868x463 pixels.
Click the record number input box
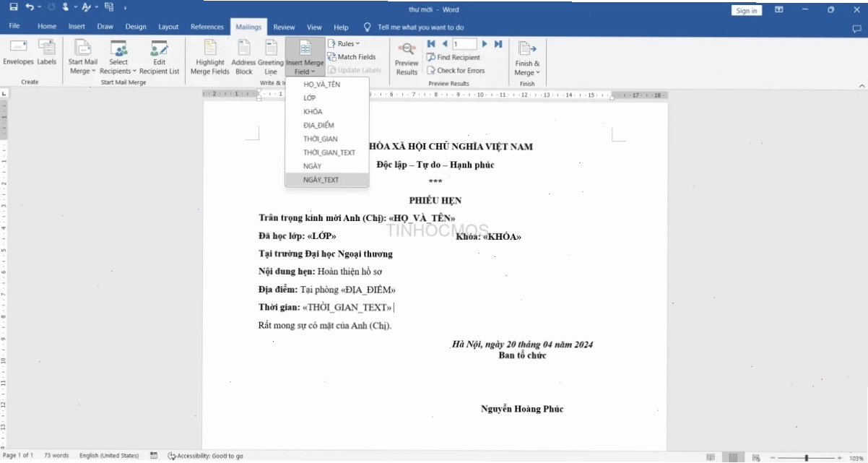464,44
